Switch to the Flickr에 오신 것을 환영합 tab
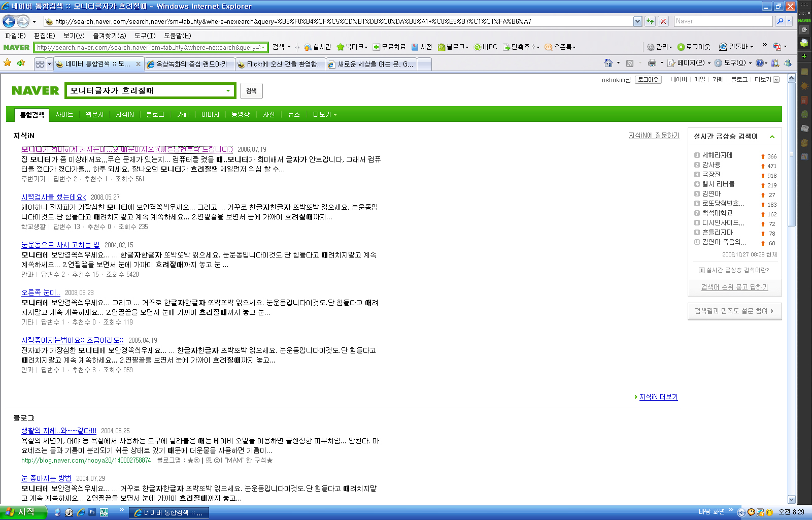 pyautogui.click(x=280, y=64)
